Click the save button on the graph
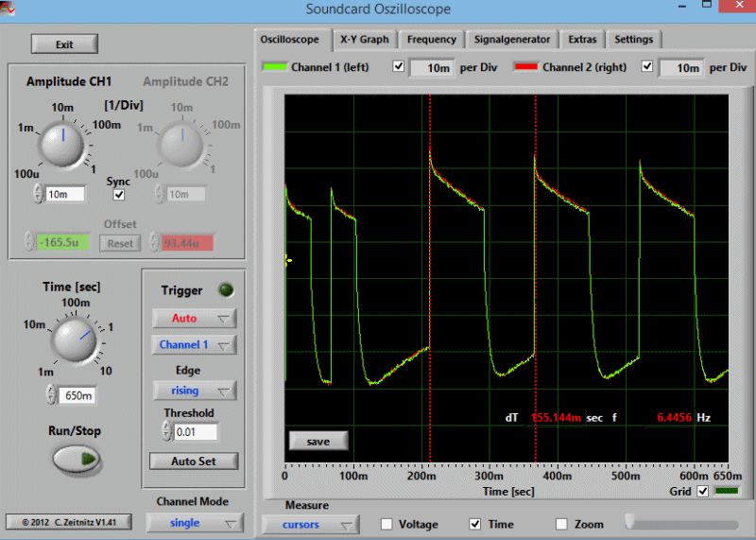Screen dimensions: 756x540 coord(318,442)
